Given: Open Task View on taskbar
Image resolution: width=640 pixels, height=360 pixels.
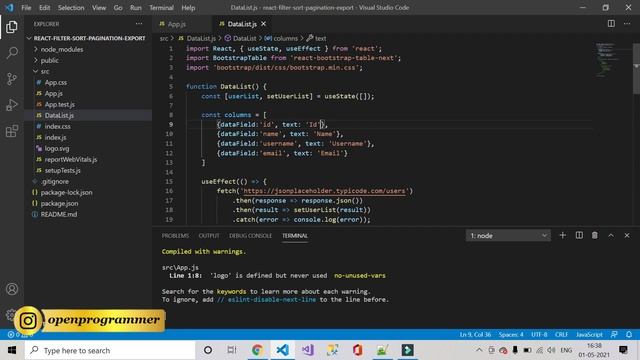Looking at the screenshot, I should (x=232, y=350).
